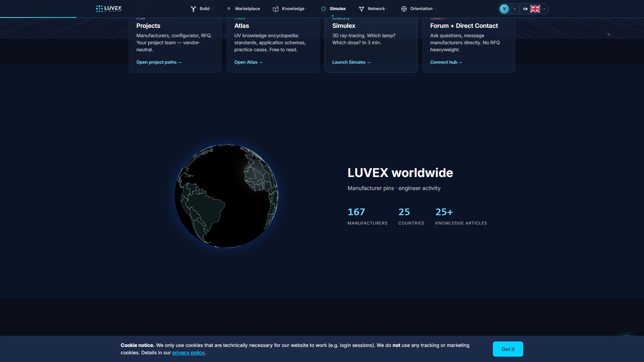Dismiss cookie notice with 'Got it'

coord(508,349)
